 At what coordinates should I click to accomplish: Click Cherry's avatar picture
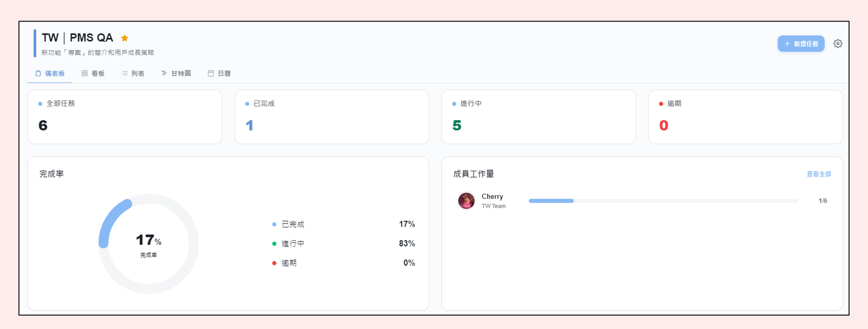[466, 201]
